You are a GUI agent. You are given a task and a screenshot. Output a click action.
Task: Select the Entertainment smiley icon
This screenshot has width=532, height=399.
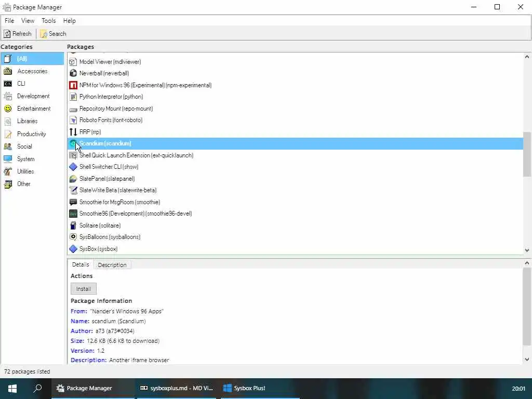(8, 109)
